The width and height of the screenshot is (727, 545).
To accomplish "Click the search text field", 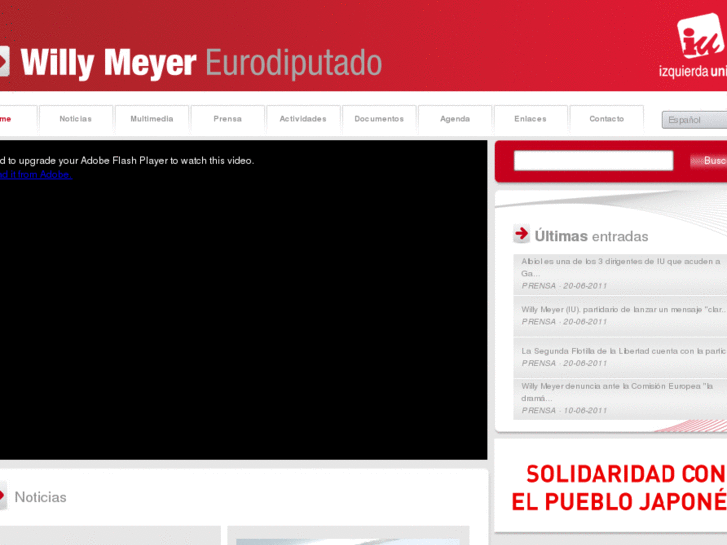I will pos(593,160).
